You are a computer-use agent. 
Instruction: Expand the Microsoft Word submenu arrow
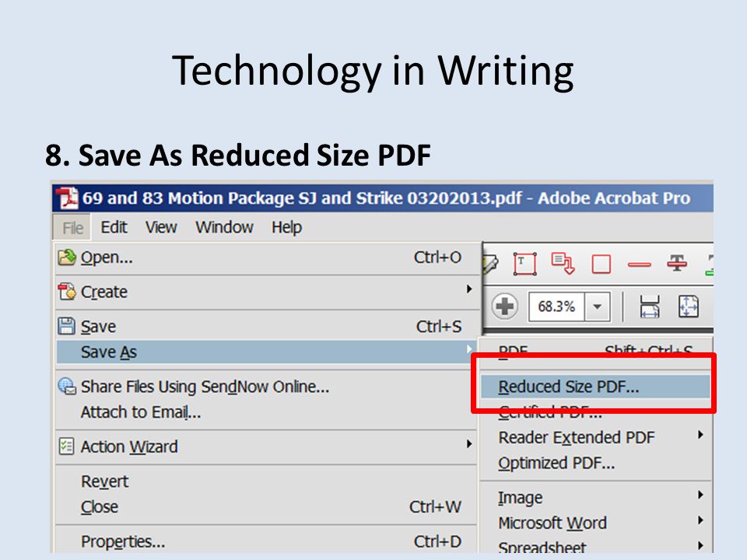700,520
